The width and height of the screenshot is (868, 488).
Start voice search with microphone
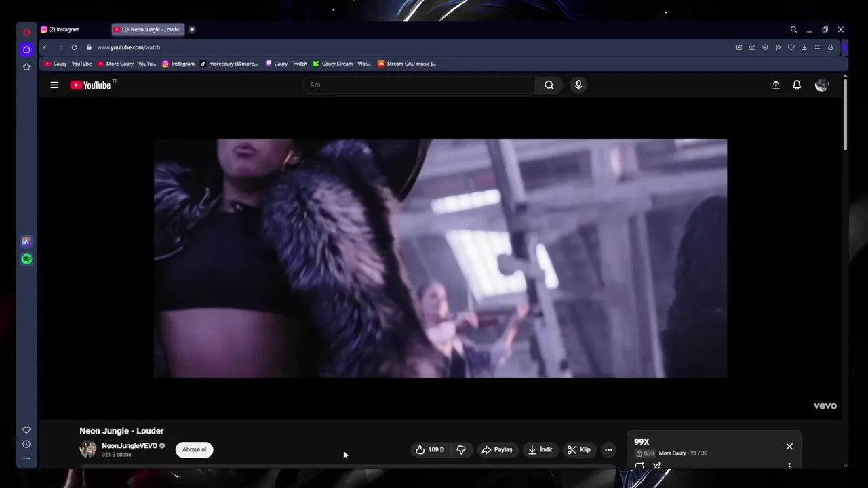tap(578, 85)
